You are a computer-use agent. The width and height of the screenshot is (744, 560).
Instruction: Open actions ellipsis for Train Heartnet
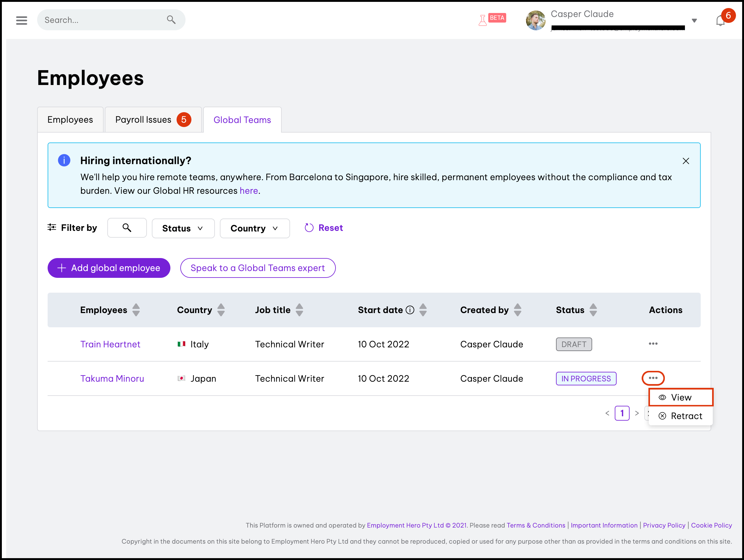click(x=653, y=344)
